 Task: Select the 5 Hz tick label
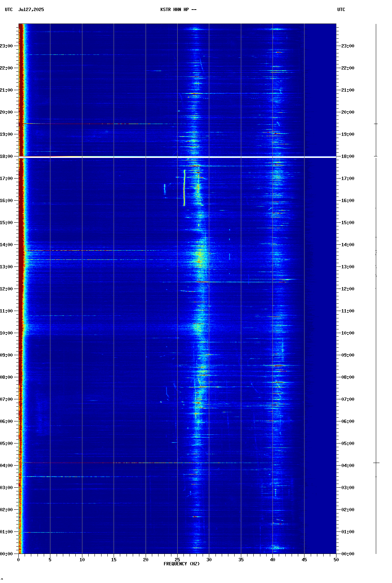pyautogui.click(x=50, y=560)
